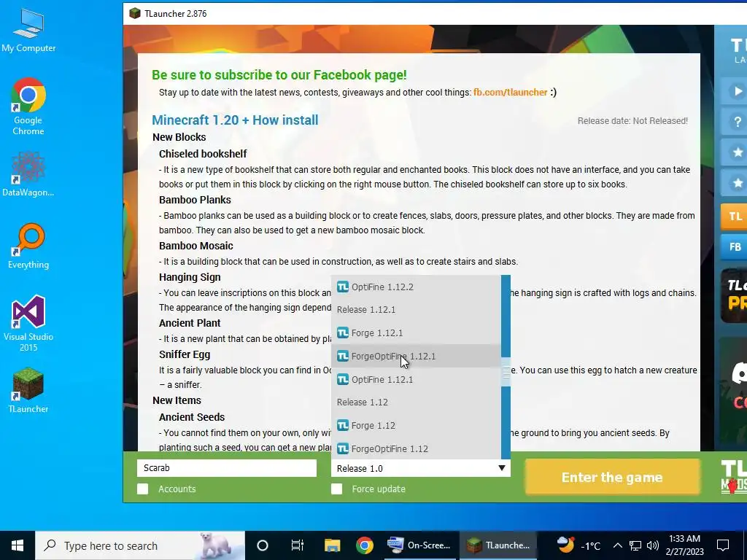Click the TL icon beside OptiFine 1.12.2
Image resolution: width=747 pixels, height=560 pixels.
click(343, 286)
